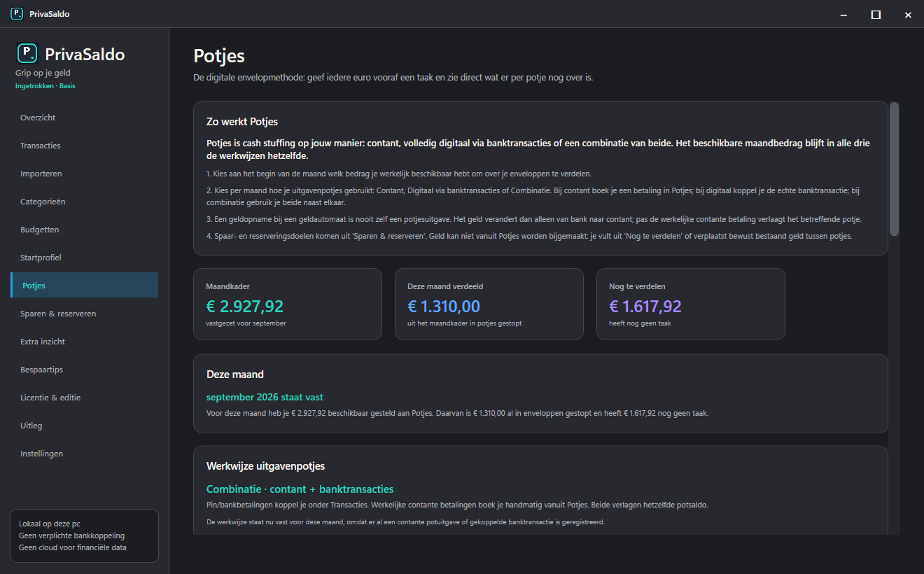Image resolution: width=924 pixels, height=574 pixels.
Task: Click the 'Deze maand' card heading
Action: pos(235,374)
